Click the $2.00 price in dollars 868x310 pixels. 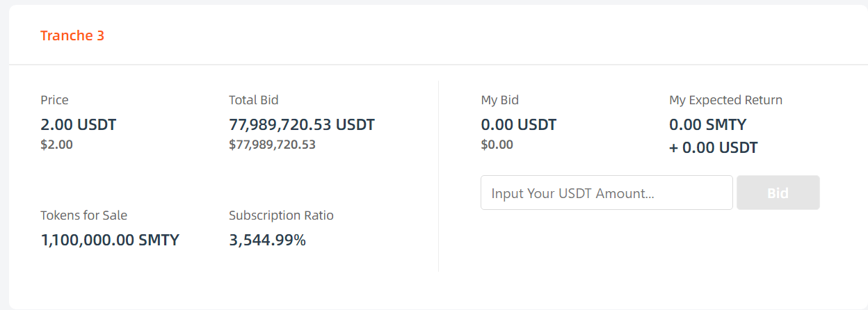56,145
